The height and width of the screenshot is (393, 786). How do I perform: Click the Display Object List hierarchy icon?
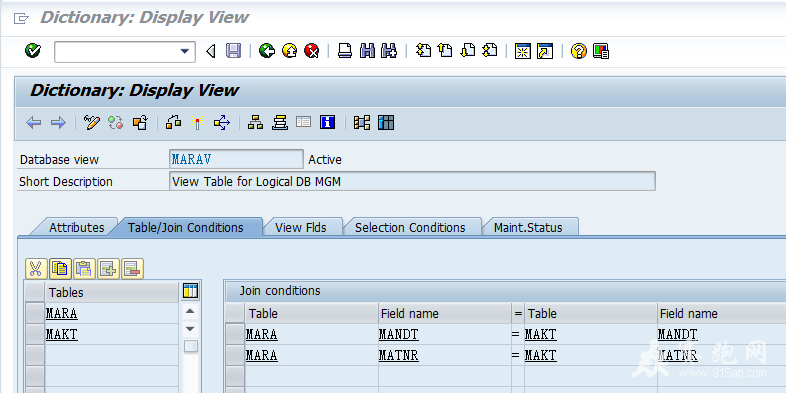[255, 122]
